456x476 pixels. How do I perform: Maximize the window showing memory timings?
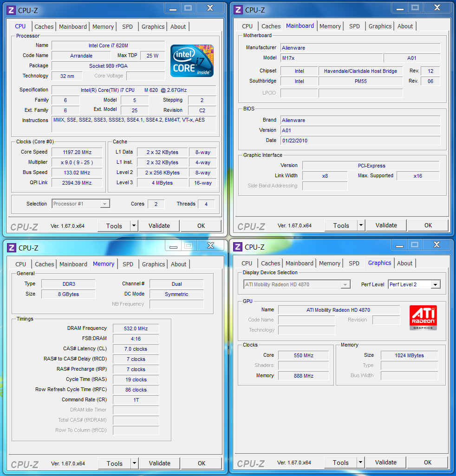point(188,245)
